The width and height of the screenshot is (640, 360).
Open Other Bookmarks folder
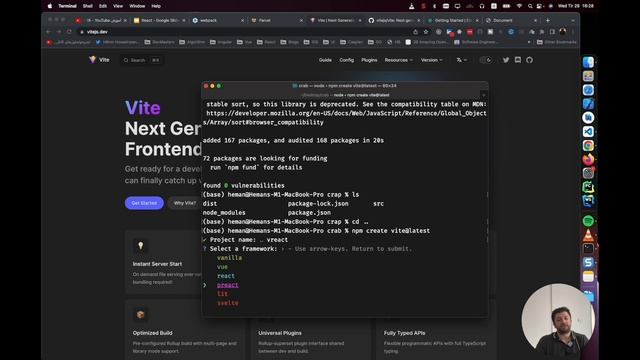point(557,42)
